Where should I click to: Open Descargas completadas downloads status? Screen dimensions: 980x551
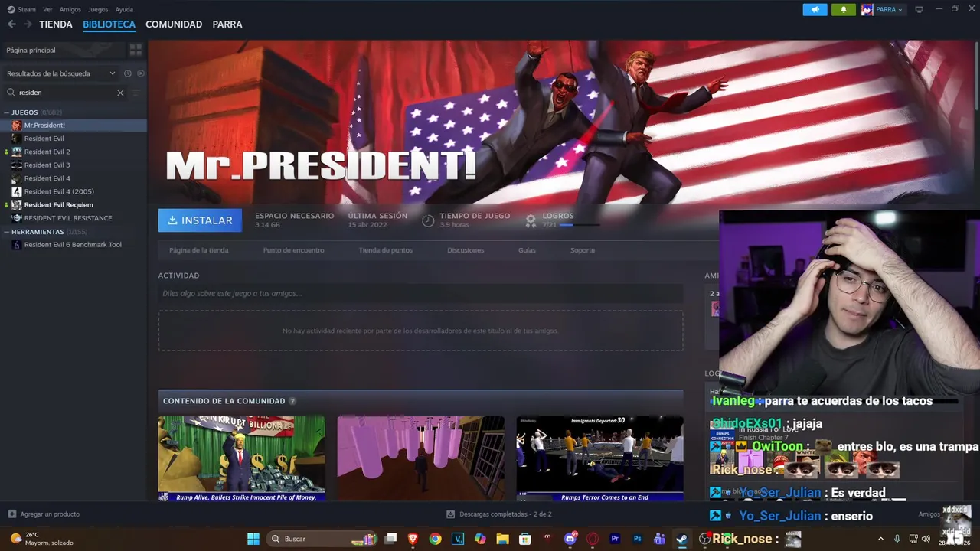tap(499, 514)
